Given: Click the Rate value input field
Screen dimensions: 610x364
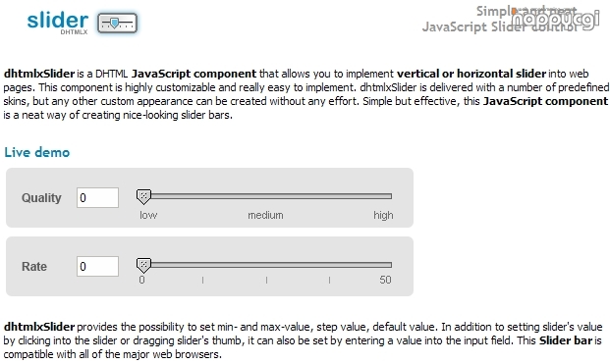Looking at the screenshot, I should click(97, 267).
